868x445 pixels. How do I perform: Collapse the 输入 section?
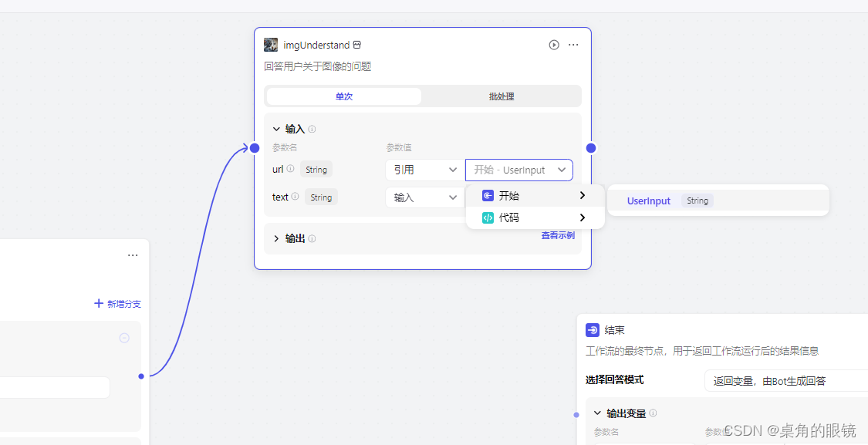pos(277,129)
